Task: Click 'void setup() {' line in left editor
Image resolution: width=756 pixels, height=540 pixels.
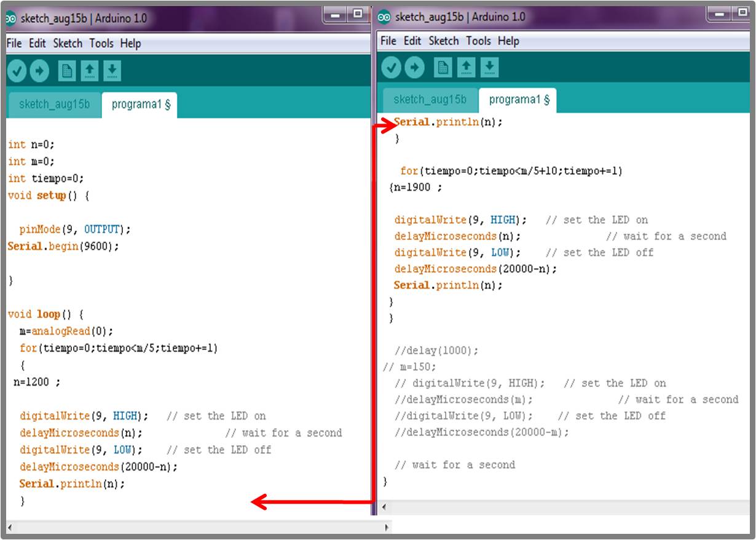Action: coord(49,196)
